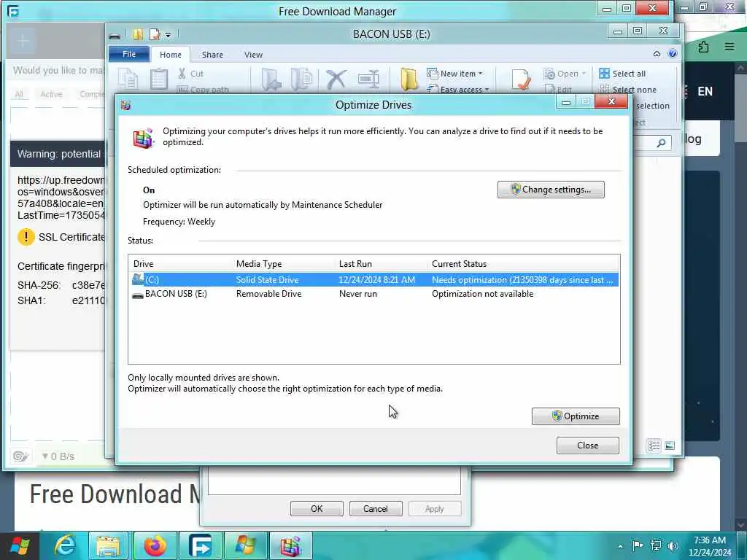Open File Explorer from the taskbar
The image size is (747, 560).
pyautogui.click(x=108, y=545)
